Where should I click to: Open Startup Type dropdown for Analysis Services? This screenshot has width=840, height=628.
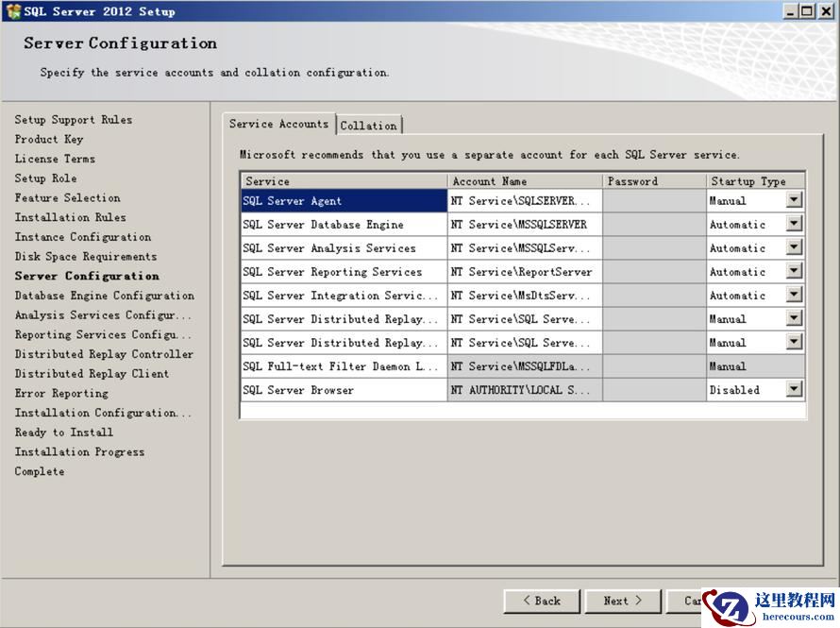point(794,247)
